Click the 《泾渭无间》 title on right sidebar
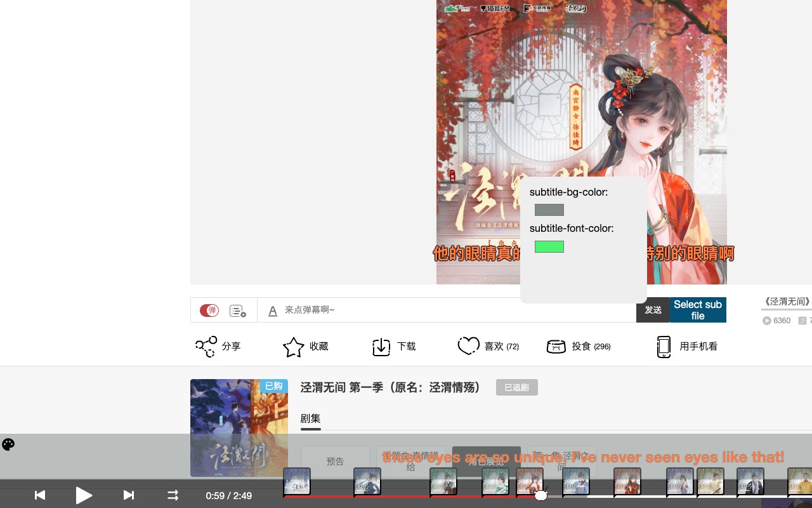This screenshot has width=812, height=508. [x=787, y=302]
